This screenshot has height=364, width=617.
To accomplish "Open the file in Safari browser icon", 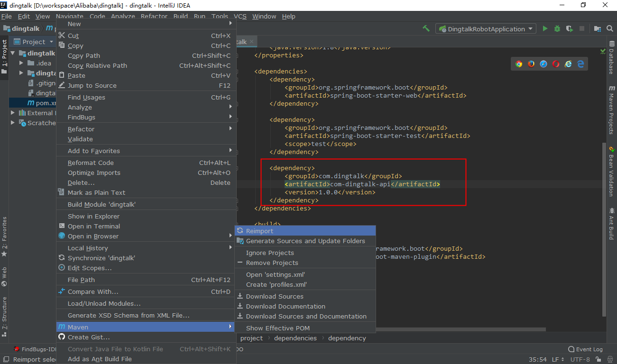I will click(543, 64).
